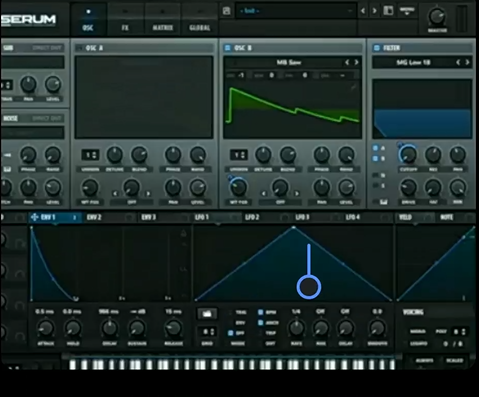
Task: Select previous filter type arrow
Action: click(x=458, y=62)
